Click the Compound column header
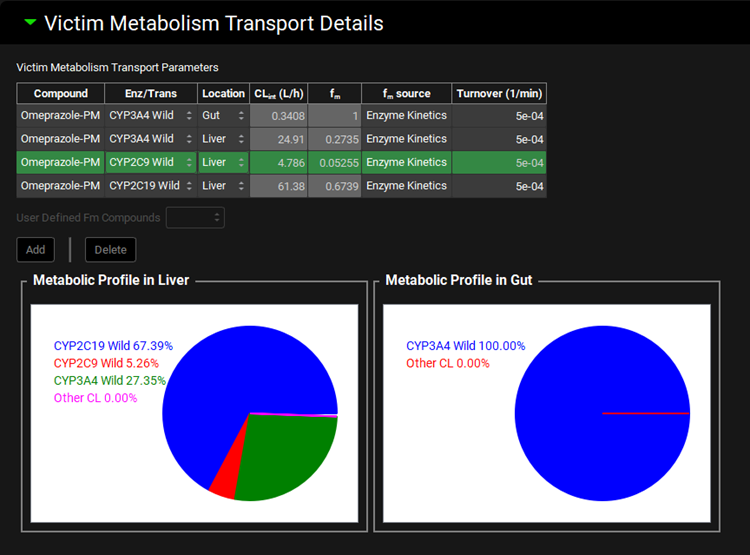Screen dimensions: 750x555 [x=61, y=93]
